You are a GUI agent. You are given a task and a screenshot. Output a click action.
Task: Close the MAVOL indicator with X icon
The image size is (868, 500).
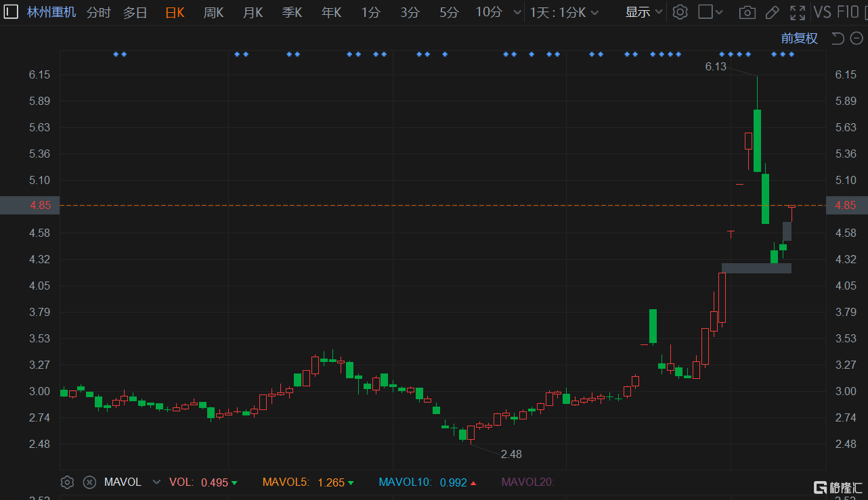(89, 482)
